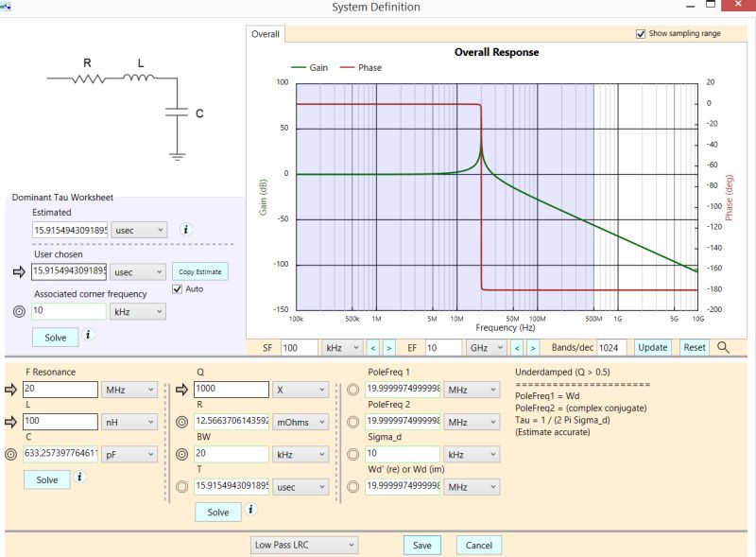Click the arrow indicator beside the Q field
This screenshot has width=756, height=557.
(x=181, y=389)
